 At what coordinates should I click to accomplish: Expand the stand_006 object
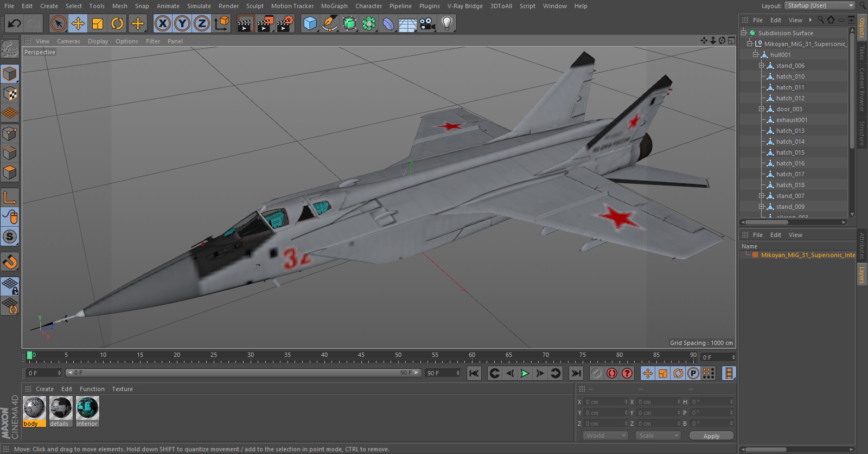click(x=761, y=66)
